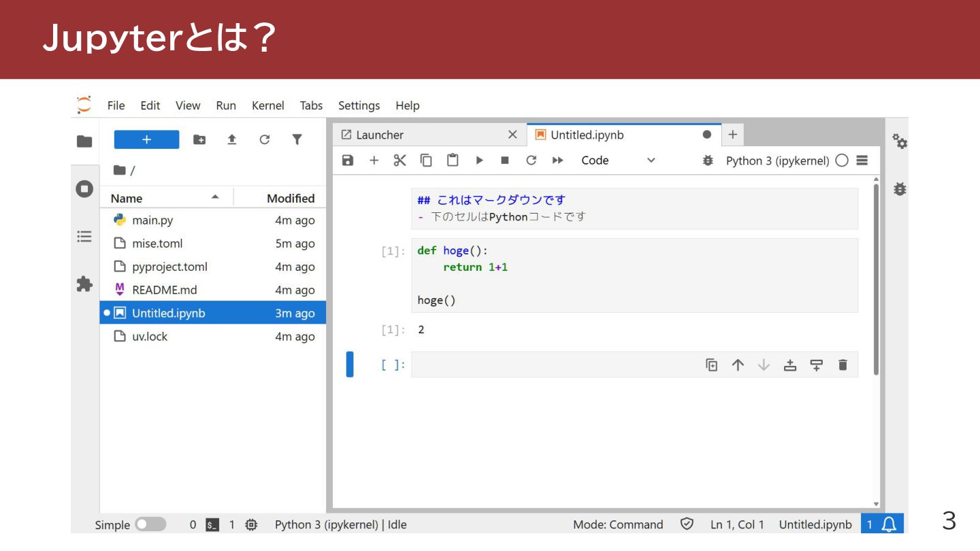
Task: Click the notebook trust shield status icon
Action: click(687, 524)
